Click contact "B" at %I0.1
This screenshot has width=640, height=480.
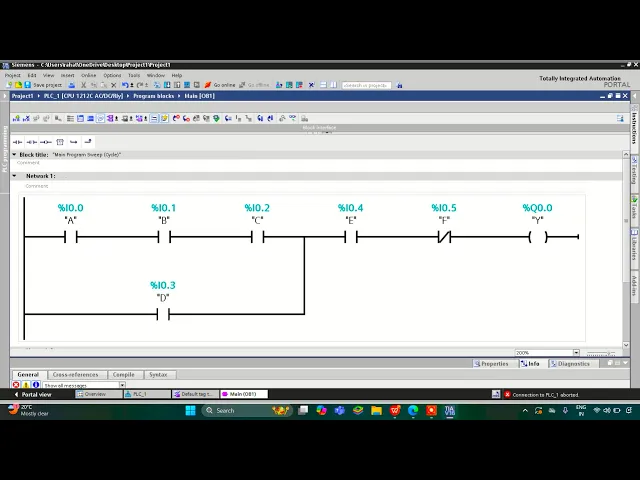164,237
